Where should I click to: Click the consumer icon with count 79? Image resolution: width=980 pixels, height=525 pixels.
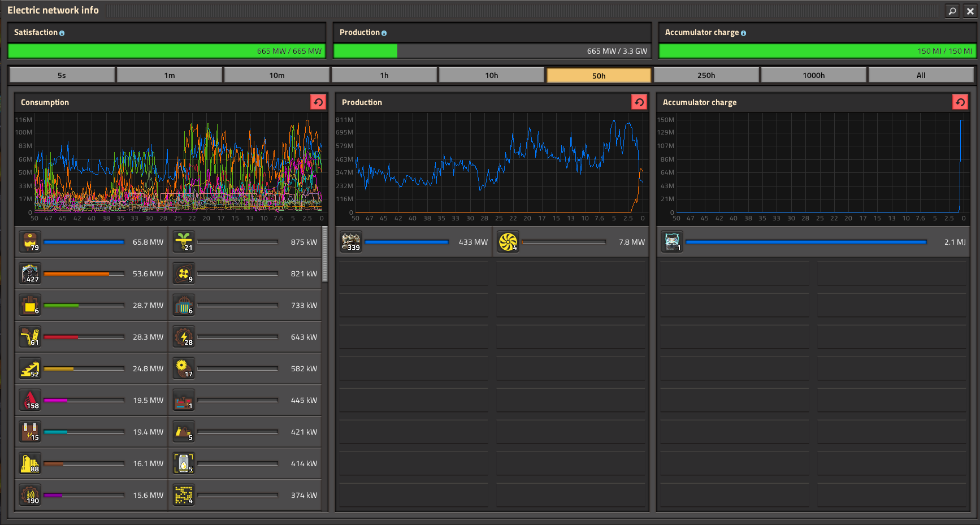pyautogui.click(x=30, y=242)
